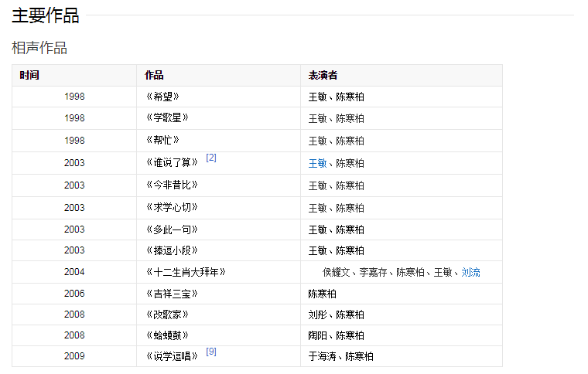Select the 《十二生肖大拜年》 title cell
Screen dimensions: 588x374
(186, 272)
